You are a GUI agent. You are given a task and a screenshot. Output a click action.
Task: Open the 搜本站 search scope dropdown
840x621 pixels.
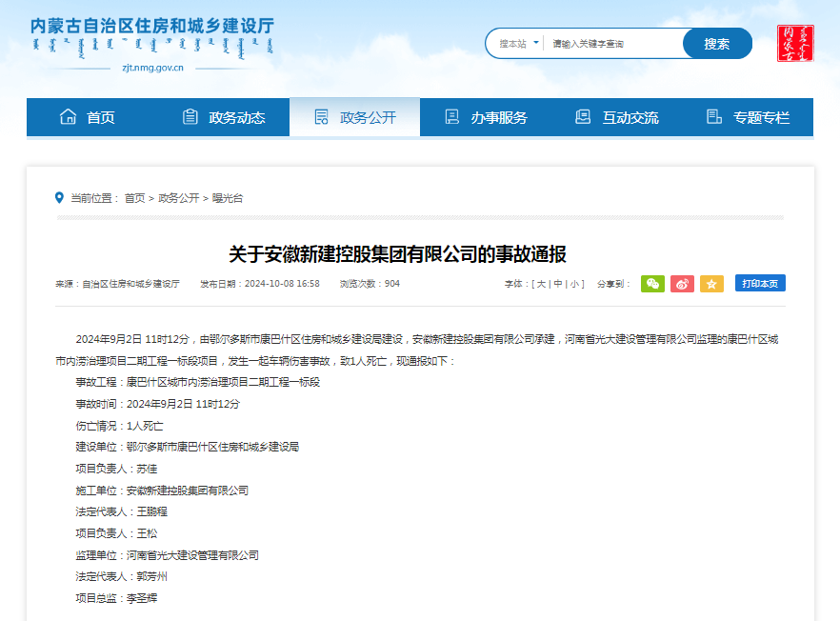tap(518, 44)
